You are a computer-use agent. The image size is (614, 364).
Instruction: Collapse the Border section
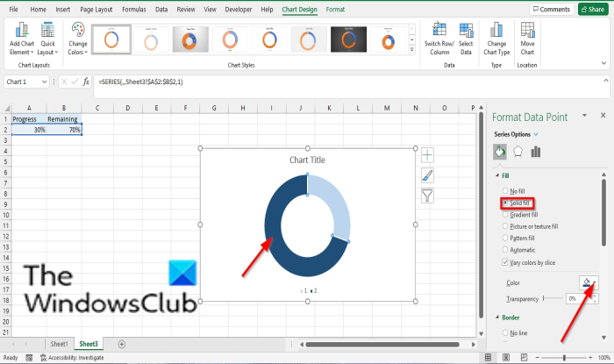pos(497,318)
